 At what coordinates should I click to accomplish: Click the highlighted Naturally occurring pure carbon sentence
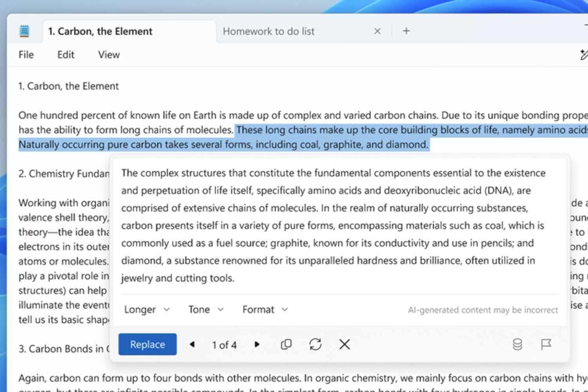pos(223,145)
